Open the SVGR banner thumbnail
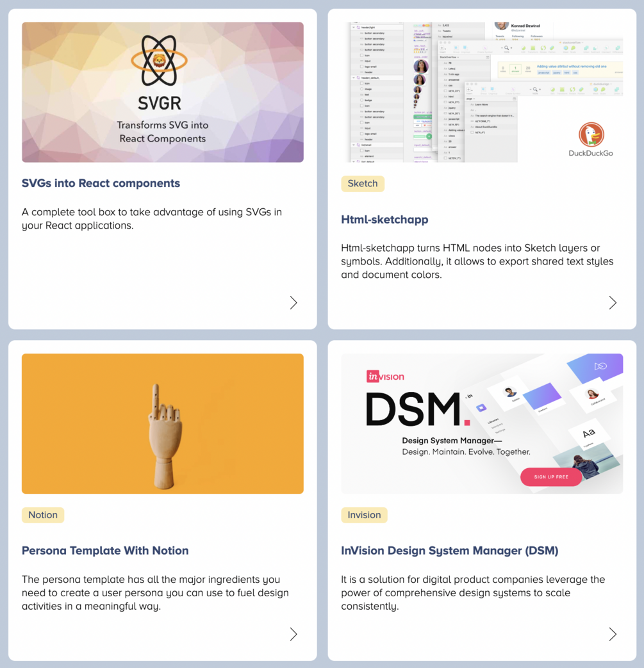The width and height of the screenshot is (644, 668). (163, 92)
